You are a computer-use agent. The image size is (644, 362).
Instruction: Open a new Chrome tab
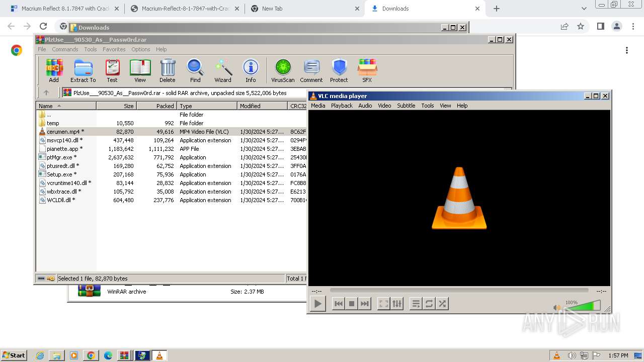click(497, 9)
